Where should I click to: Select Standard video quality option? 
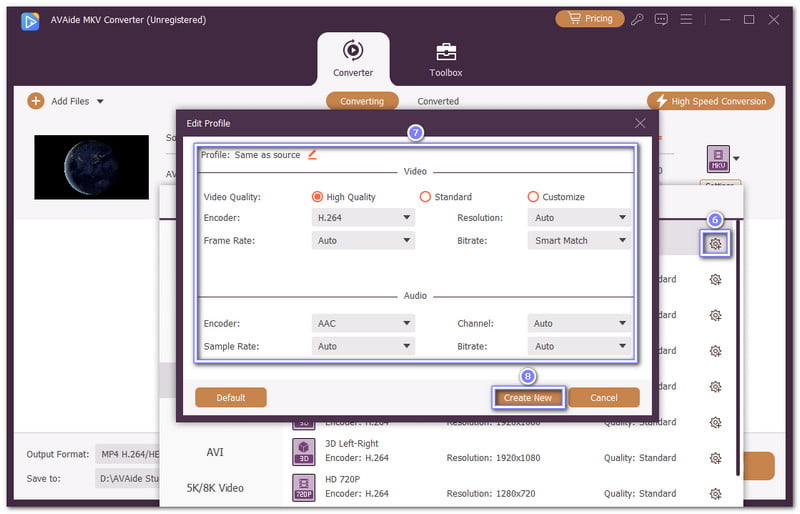click(x=425, y=197)
